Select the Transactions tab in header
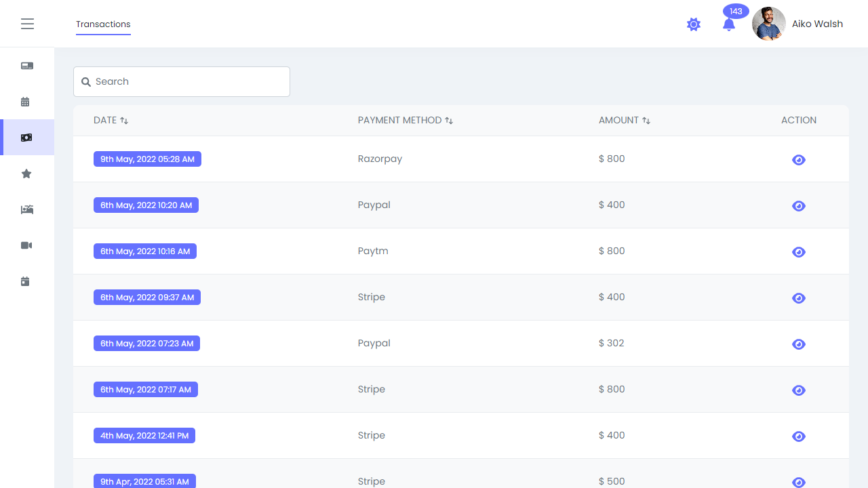868x488 pixels. coord(103,24)
